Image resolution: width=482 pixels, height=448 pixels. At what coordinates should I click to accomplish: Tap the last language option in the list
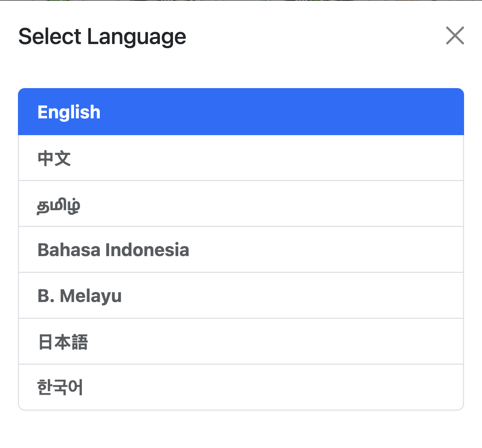click(240, 387)
